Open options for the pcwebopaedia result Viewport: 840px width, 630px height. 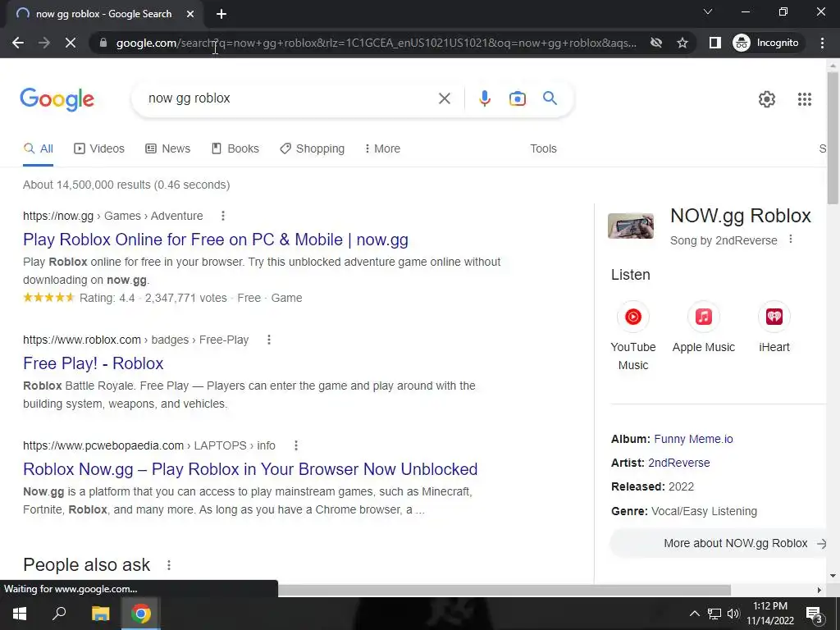295,445
